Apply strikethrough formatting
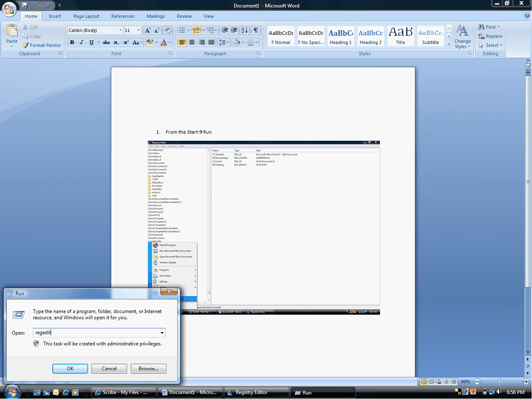Viewport: 532px width, 399px height. [106, 42]
